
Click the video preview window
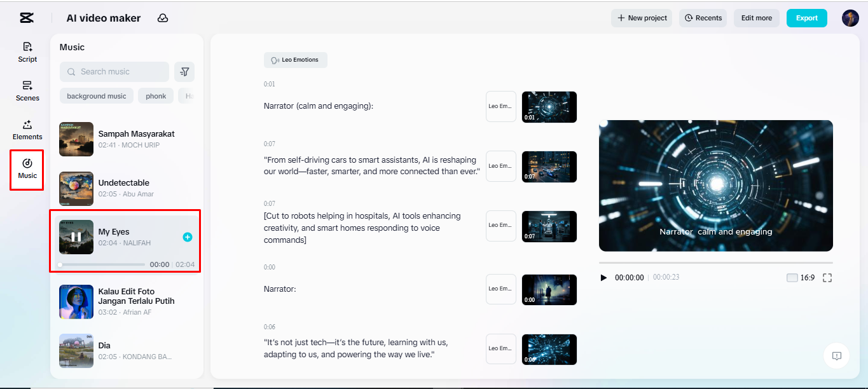[716, 186]
